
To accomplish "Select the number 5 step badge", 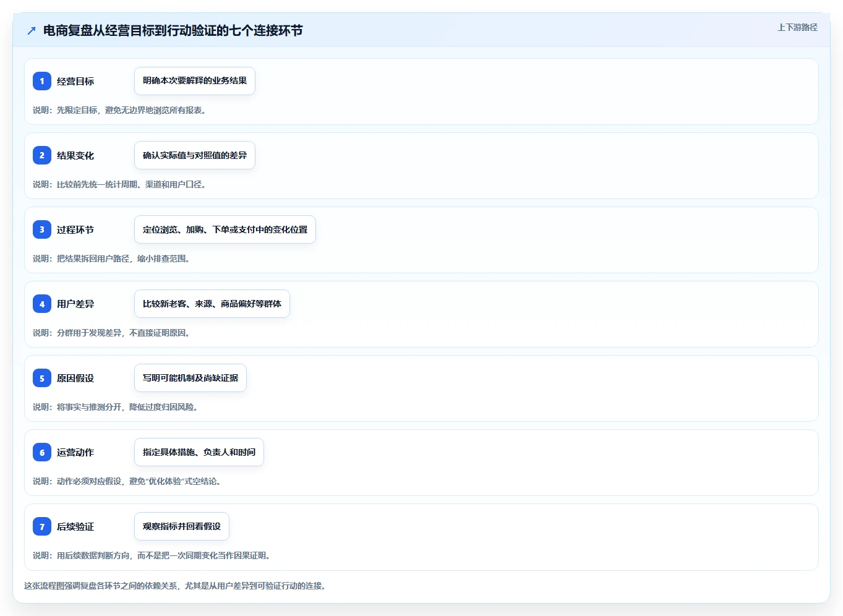I will tap(42, 378).
